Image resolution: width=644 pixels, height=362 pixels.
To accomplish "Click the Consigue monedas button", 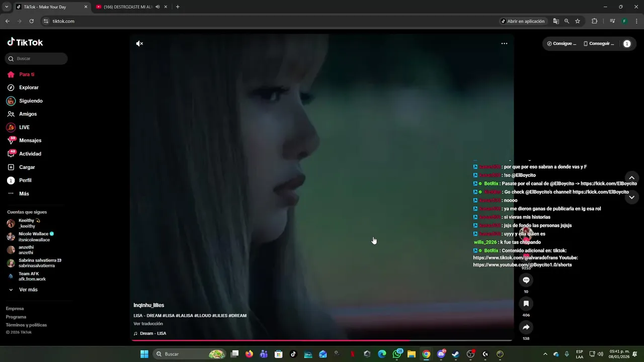I will tap(561, 44).
